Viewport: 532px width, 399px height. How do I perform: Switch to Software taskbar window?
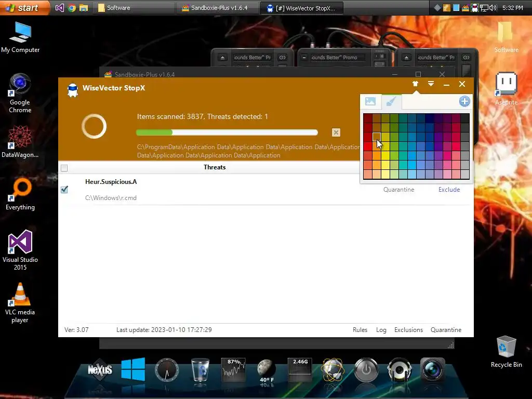[x=133, y=8]
